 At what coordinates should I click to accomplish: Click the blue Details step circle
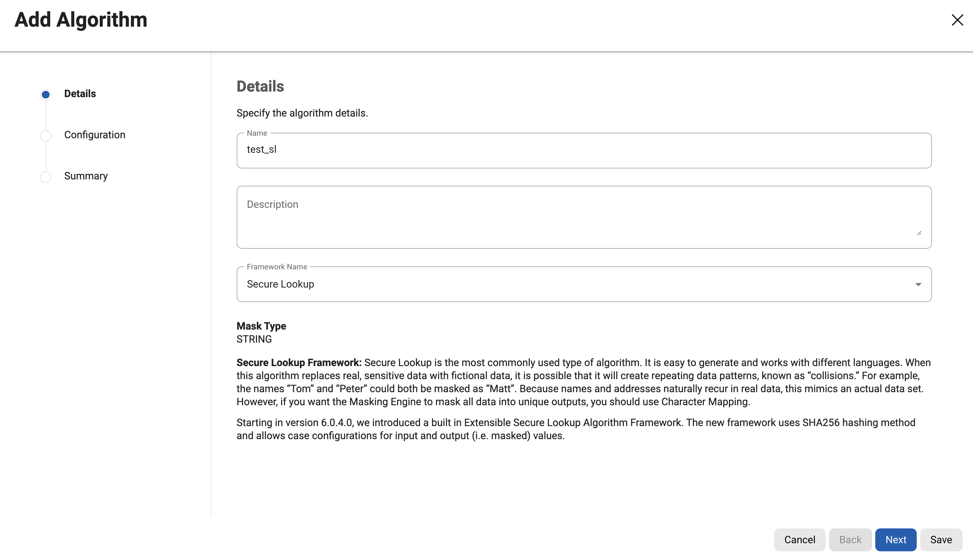(46, 94)
